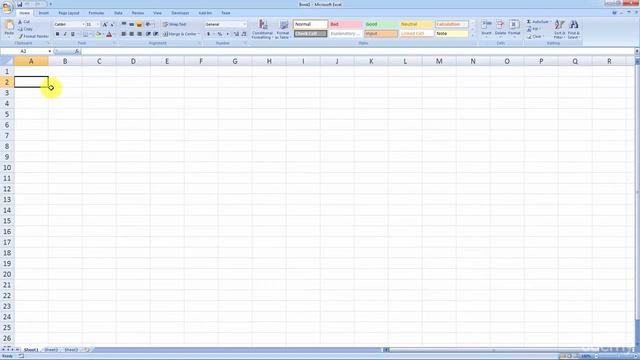Click the Middle Align icon

click(x=131, y=24)
